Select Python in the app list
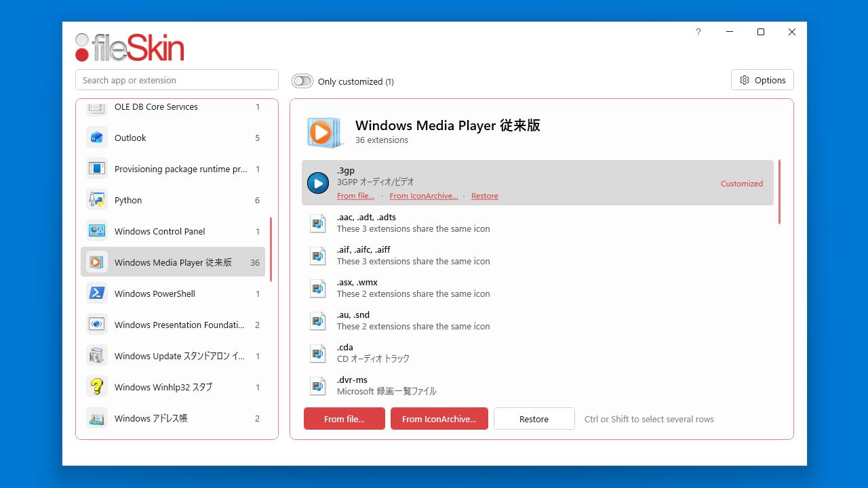 click(173, 200)
